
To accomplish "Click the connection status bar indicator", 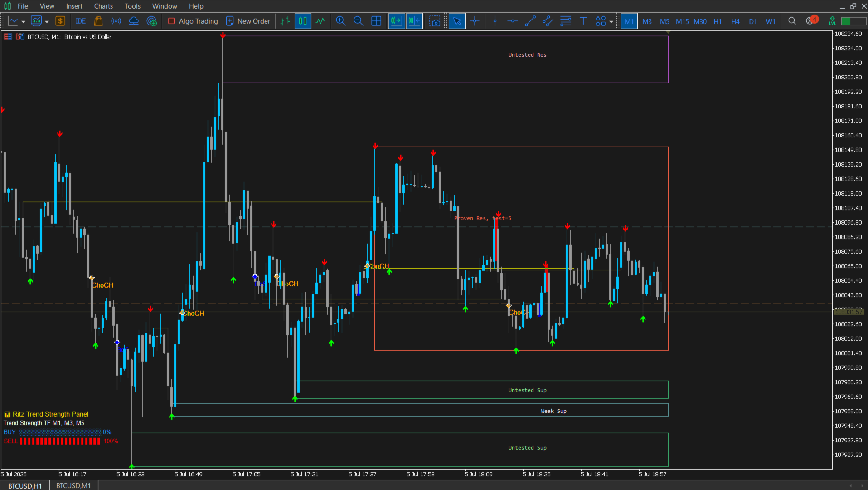I will click(x=853, y=21).
